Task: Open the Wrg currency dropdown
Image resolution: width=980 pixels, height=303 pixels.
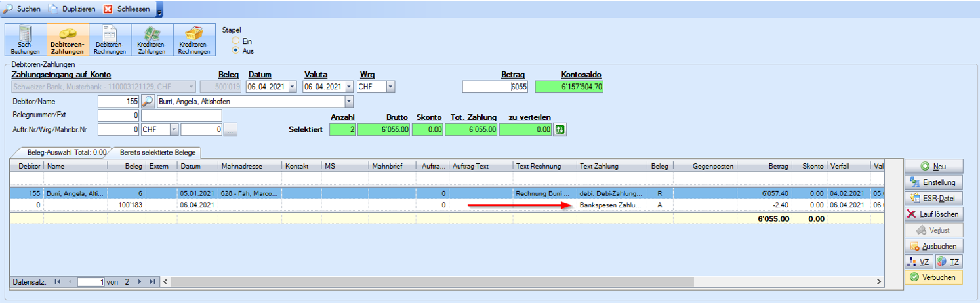Action: 390,87
